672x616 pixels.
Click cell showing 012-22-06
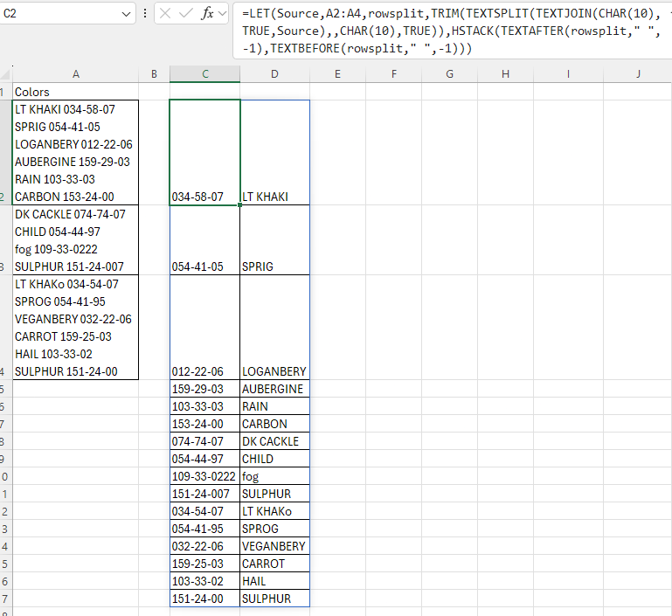204,328
